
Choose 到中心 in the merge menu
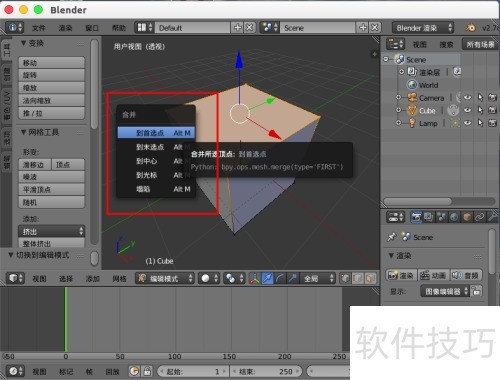(x=156, y=161)
